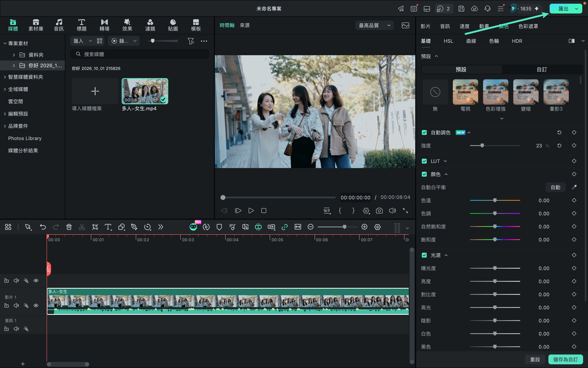
Task: Open the 最高品質 quality dropdown
Action: click(374, 25)
